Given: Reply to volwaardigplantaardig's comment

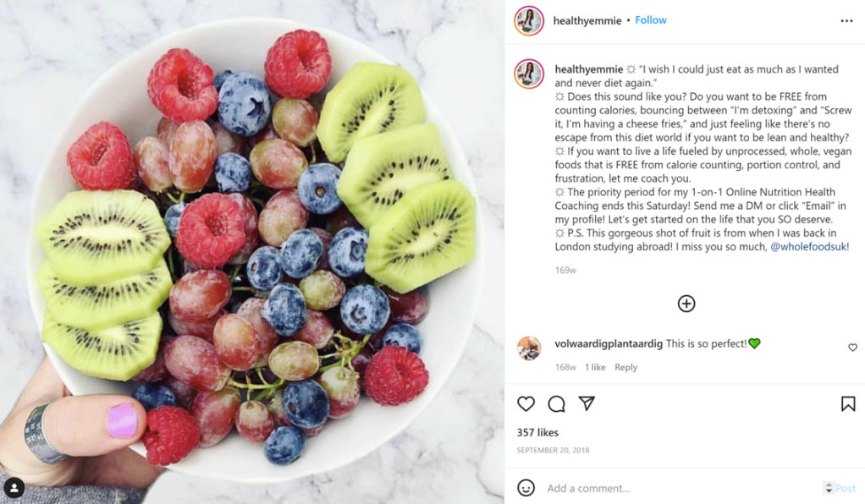Looking at the screenshot, I should click(x=625, y=367).
